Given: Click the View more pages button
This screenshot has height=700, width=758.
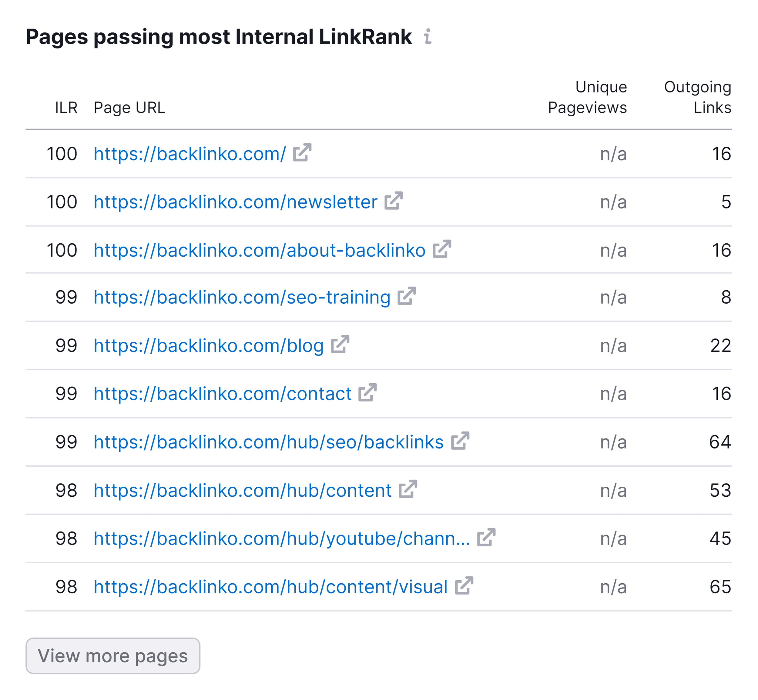Looking at the screenshot, I should click(113, 656).
